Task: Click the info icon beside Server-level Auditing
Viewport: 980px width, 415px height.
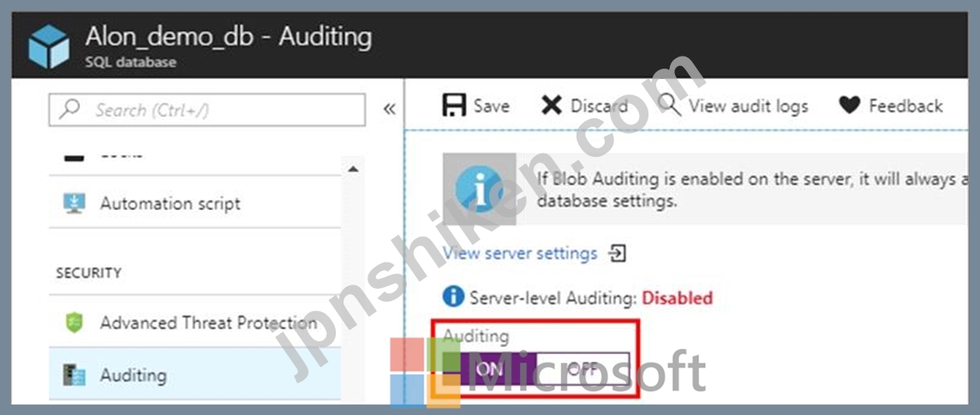Action: (x=453, y=297)
